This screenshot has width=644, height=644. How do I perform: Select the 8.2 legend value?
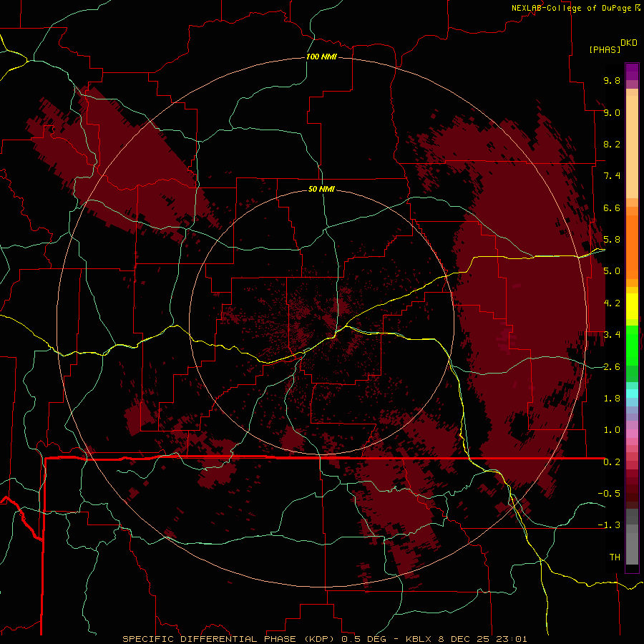click(x=612, y=144)
